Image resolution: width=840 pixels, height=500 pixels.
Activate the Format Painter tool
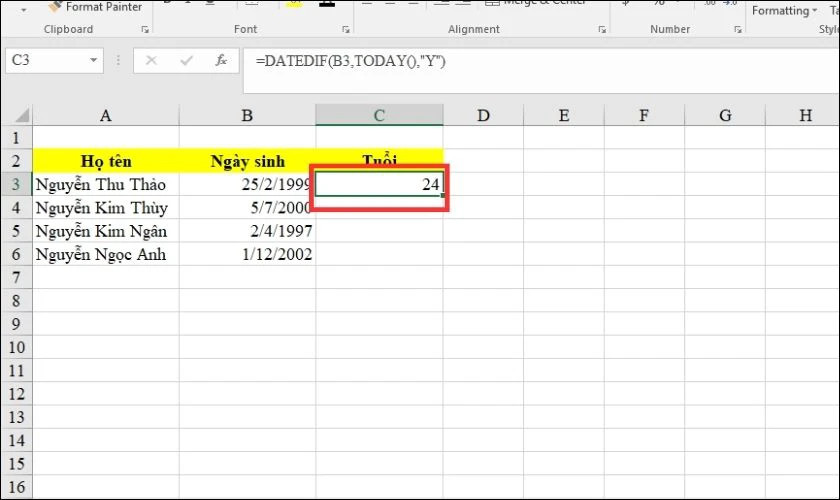click(95, 7)
